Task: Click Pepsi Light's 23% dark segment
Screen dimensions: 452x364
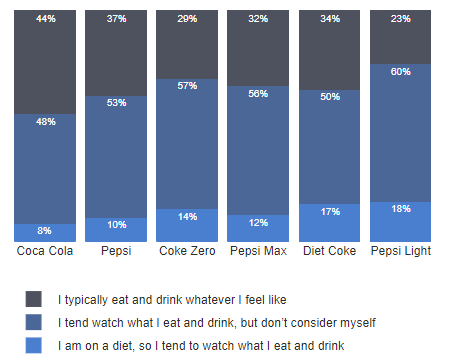Action: pos(400,37)
